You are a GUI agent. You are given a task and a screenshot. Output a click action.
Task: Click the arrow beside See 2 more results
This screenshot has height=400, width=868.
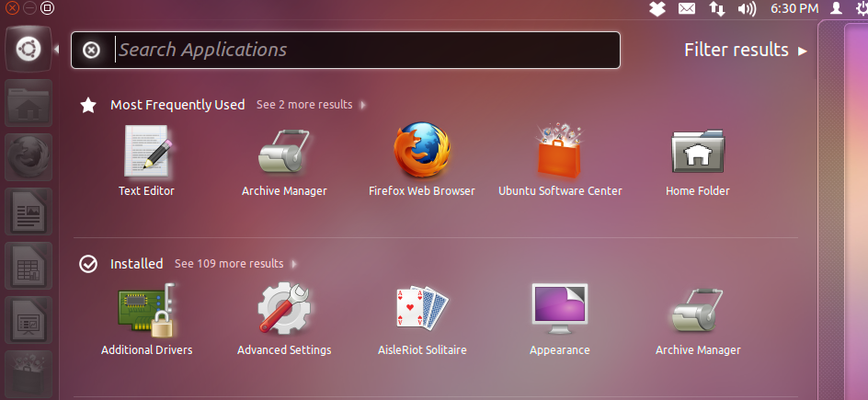363,105
